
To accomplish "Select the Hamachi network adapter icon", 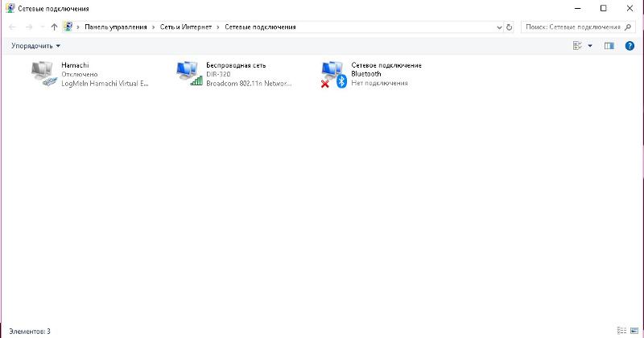I will (x=44, y=74).
